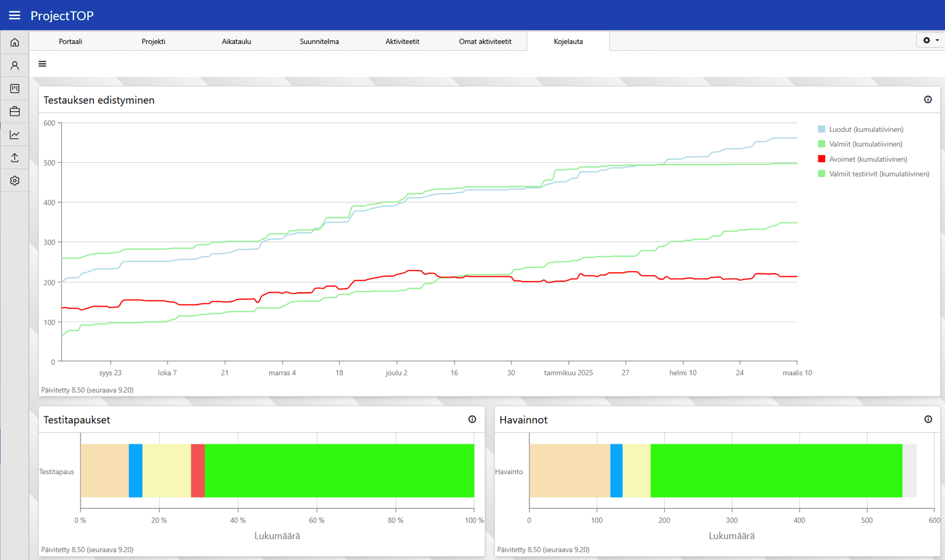945x560 pixels.
Task: Show info for the Testauksen edistyminen chart
Action: [928, 100]
